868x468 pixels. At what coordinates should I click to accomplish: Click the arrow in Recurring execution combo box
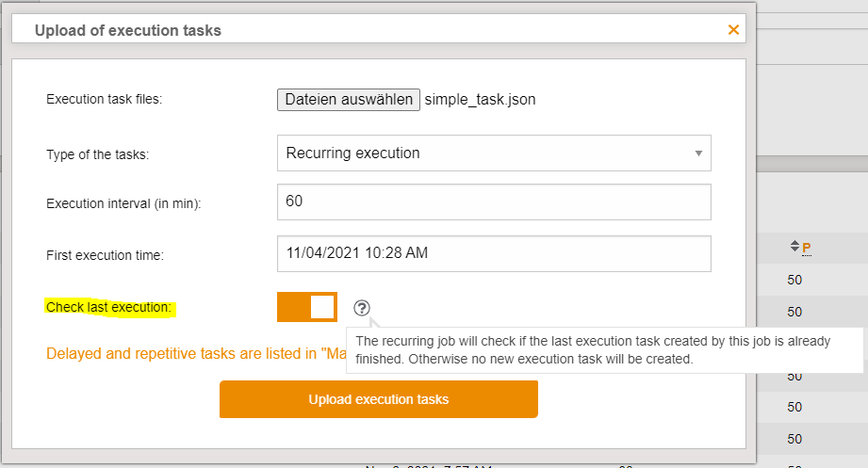click(x=698, y=153)
